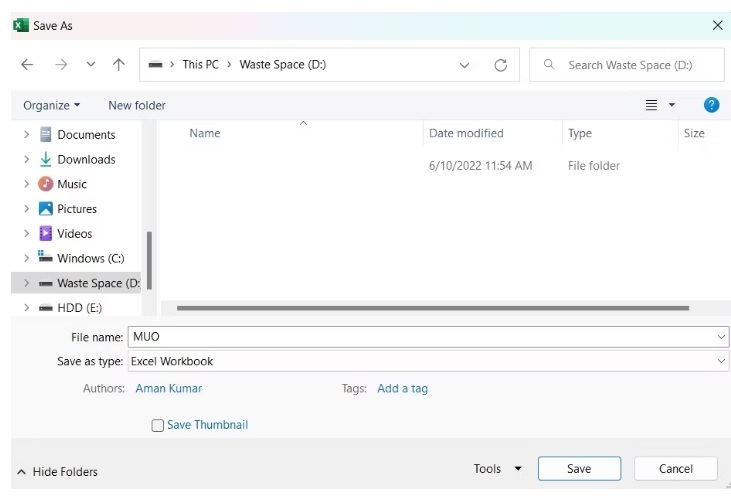Click the search magnifier icon
Screen dimensions: 731x498
[549, 64]
